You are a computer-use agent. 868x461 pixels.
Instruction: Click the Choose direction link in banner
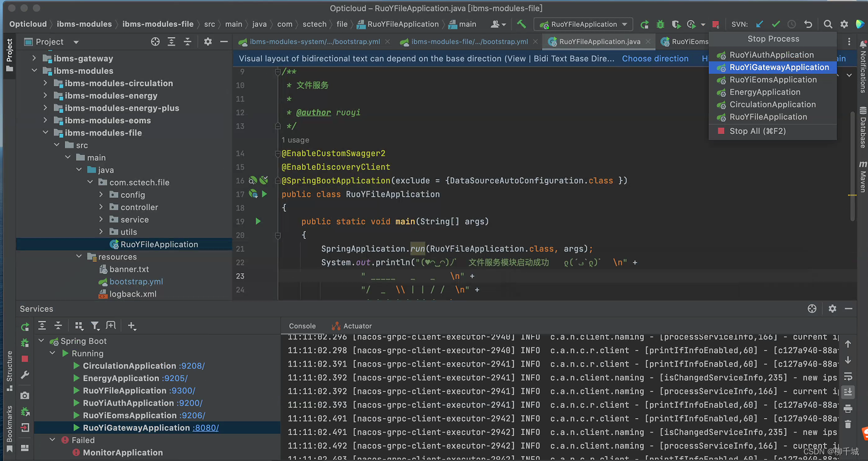655,58
